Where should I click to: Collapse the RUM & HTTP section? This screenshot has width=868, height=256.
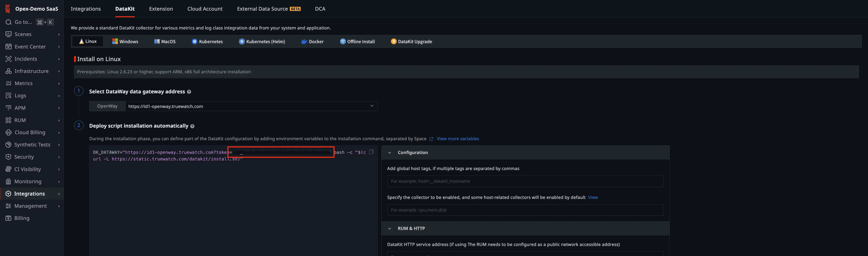tap(390, 228)
